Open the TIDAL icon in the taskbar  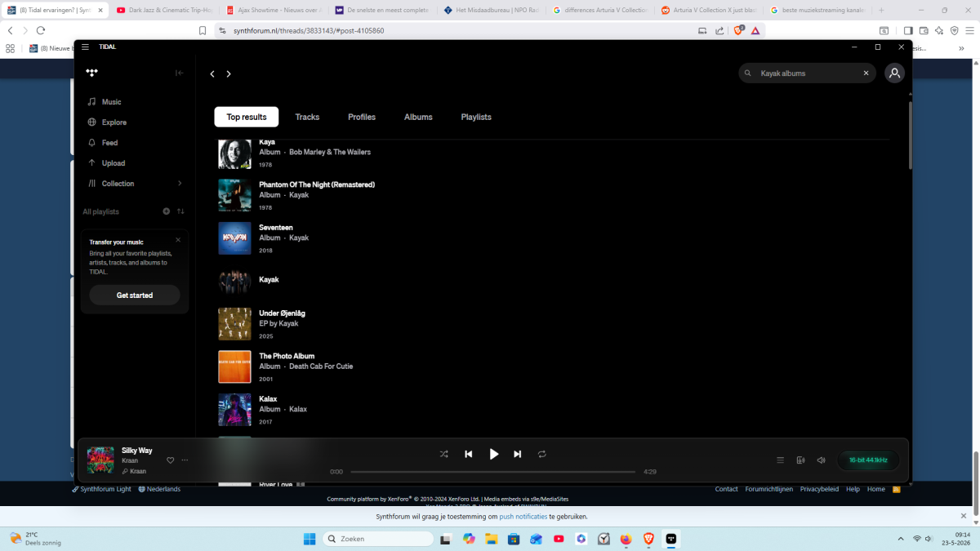(670, 539)
